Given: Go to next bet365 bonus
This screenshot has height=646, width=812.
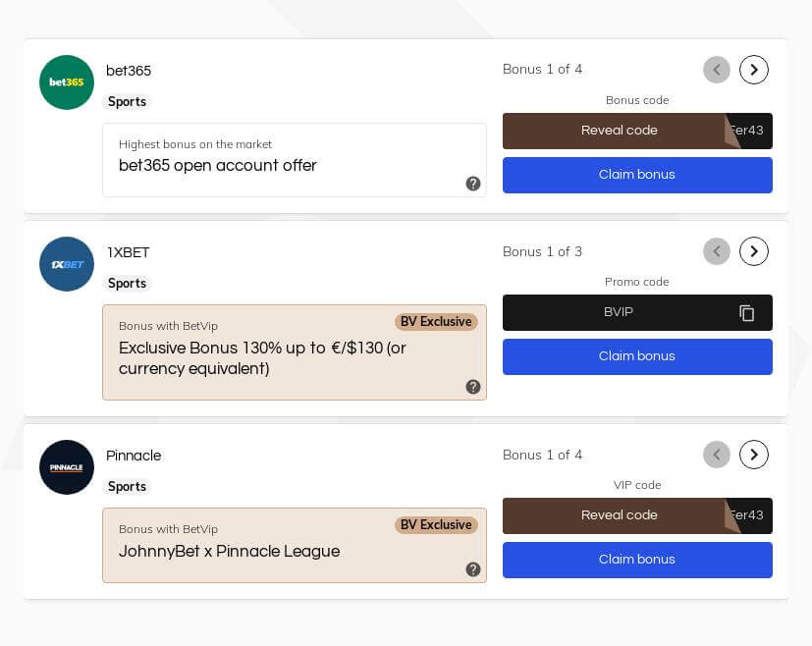Looking at the screenshot, I should tap(753, 70).
